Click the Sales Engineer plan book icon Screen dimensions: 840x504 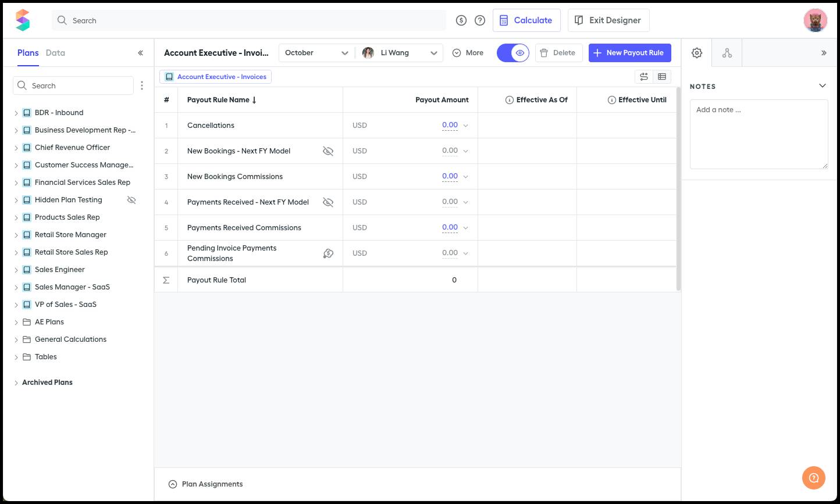click(x=27, y=270)
